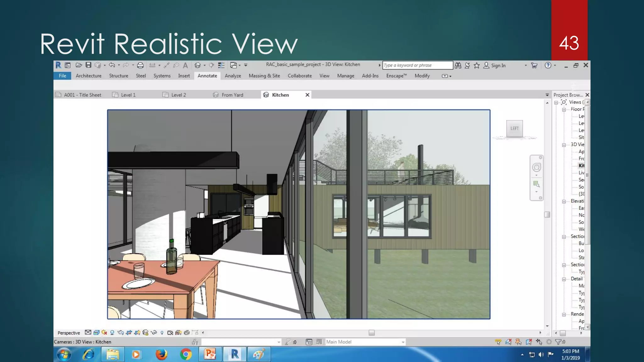
Task: Collapse the Floor Plans tree node
Action: coord(564,110)
